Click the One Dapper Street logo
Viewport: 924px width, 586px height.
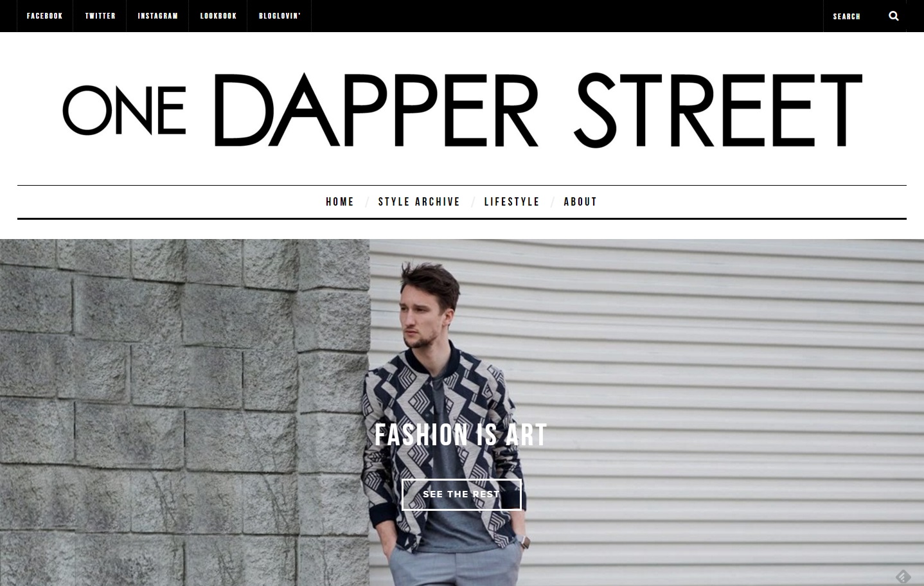[462, 110]
